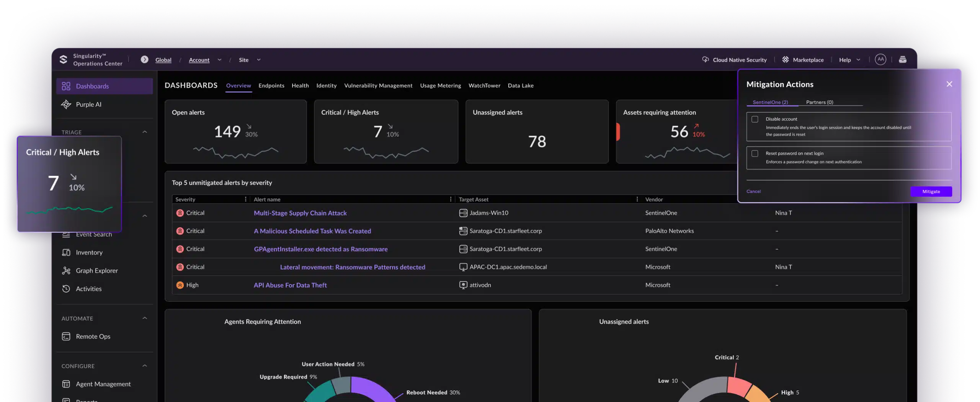Select the Partners (0) tab

[820, 102]
